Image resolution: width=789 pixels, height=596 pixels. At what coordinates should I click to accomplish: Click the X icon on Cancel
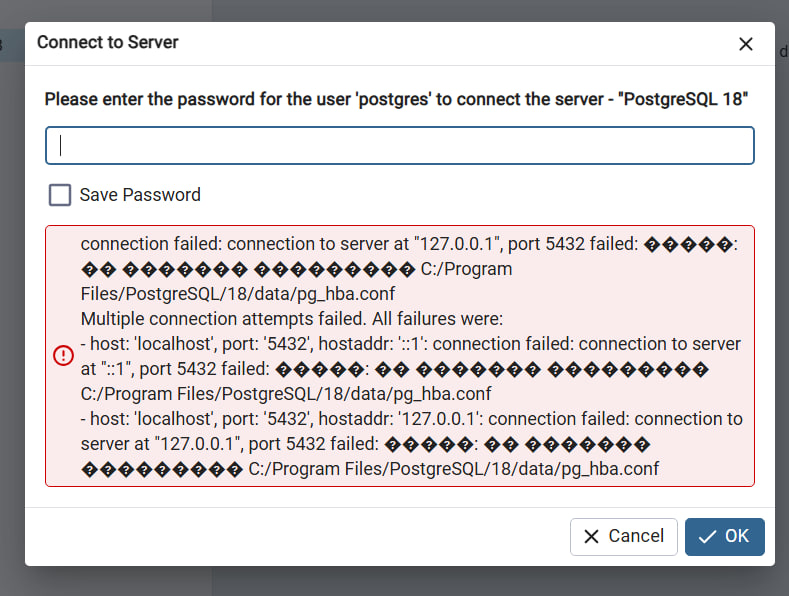point(592,536)
